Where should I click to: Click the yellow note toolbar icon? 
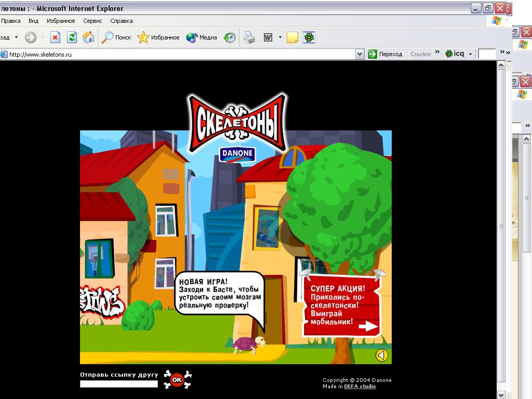coord(292,37)
